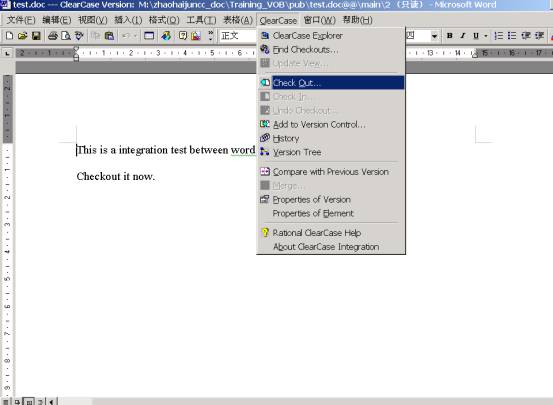The image size is (553, 405).
Task: Open the font size dropdown arrow
Action: pos(434,36)
